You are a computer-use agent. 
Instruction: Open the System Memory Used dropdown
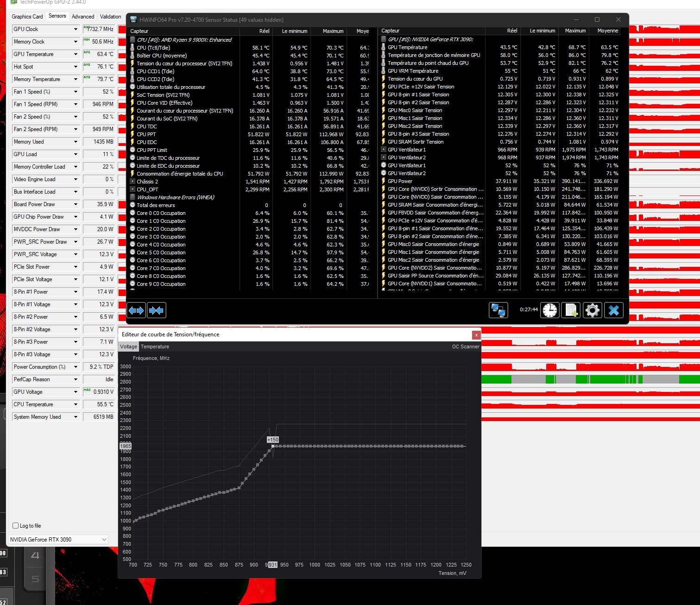pos(76,417)
